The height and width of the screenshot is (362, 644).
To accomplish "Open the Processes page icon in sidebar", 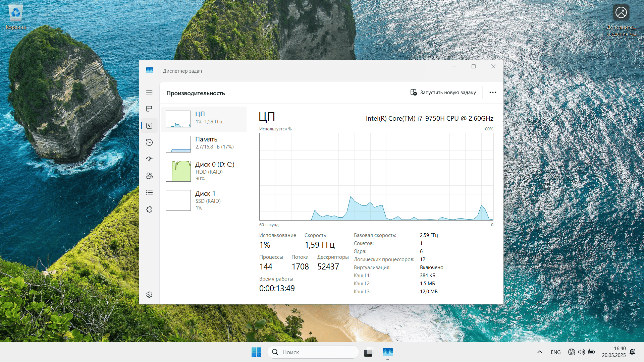I will coord(149,109).
